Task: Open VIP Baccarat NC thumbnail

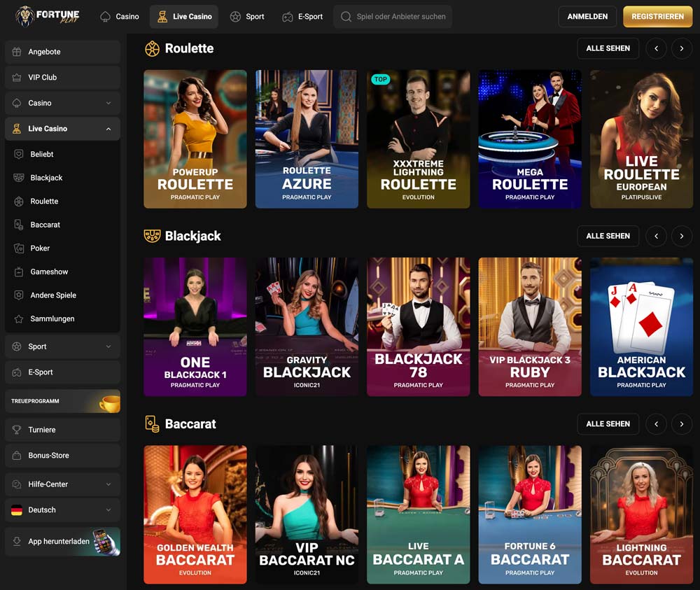Action: click(307, 514)
